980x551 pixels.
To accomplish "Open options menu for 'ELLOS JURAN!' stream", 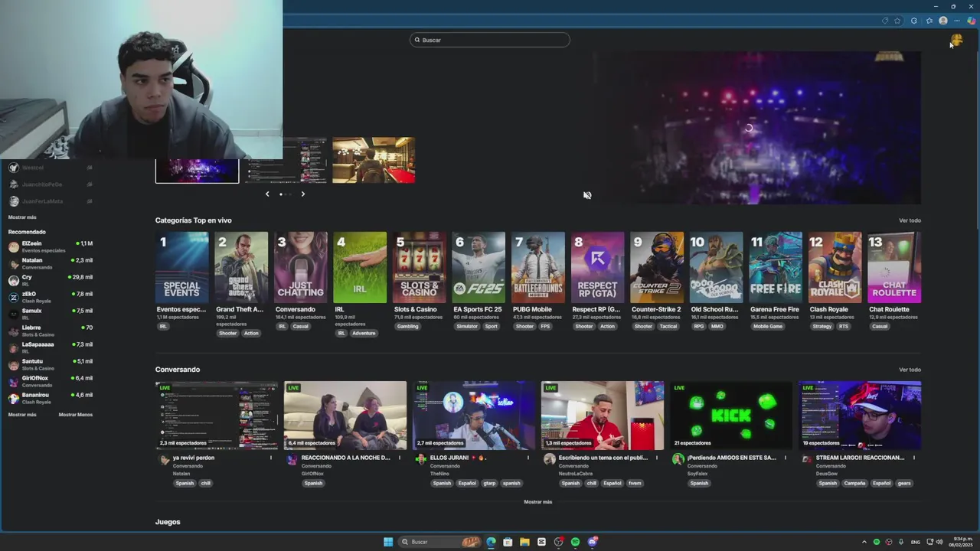I will pos(528,458).
